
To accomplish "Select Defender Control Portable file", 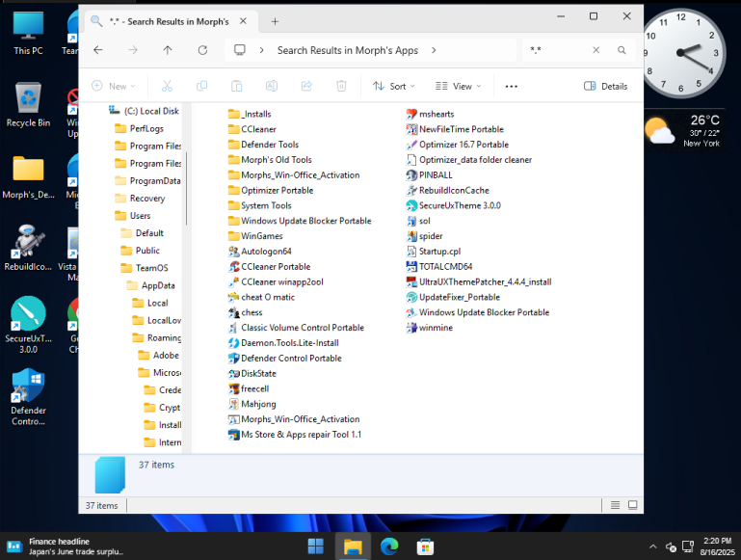I will pyautogui.click(x=284, y=359).
